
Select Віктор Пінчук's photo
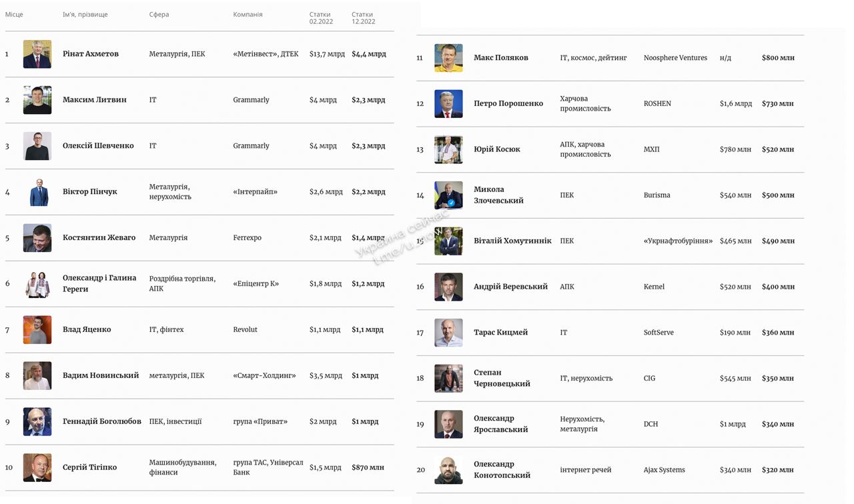coord(37,192)
